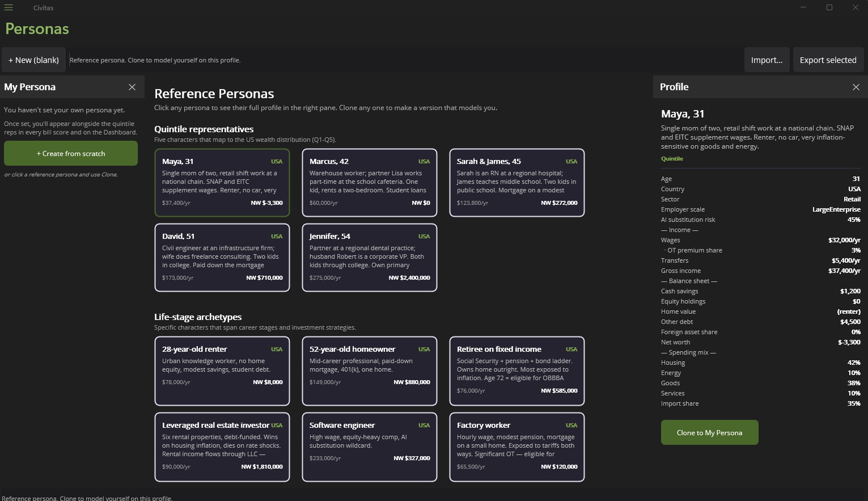868x501 pixels.
Task: Select the Factory worker persona card
Action: click(x=517, y=447)
